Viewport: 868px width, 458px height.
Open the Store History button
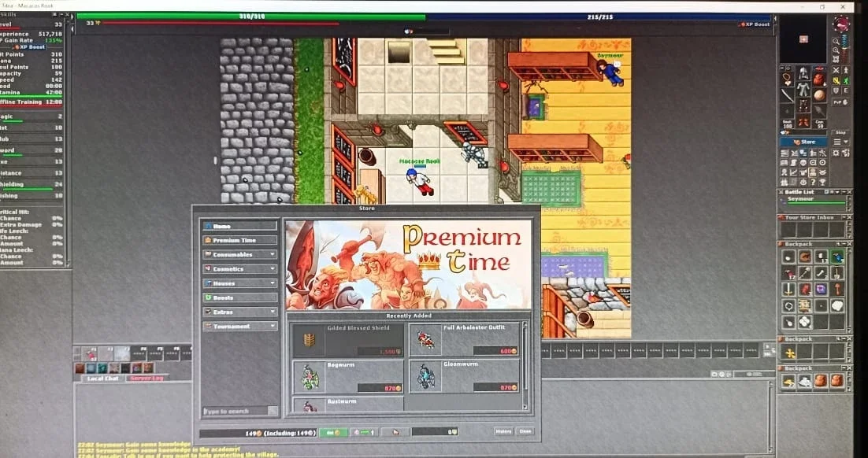(504, 431)
